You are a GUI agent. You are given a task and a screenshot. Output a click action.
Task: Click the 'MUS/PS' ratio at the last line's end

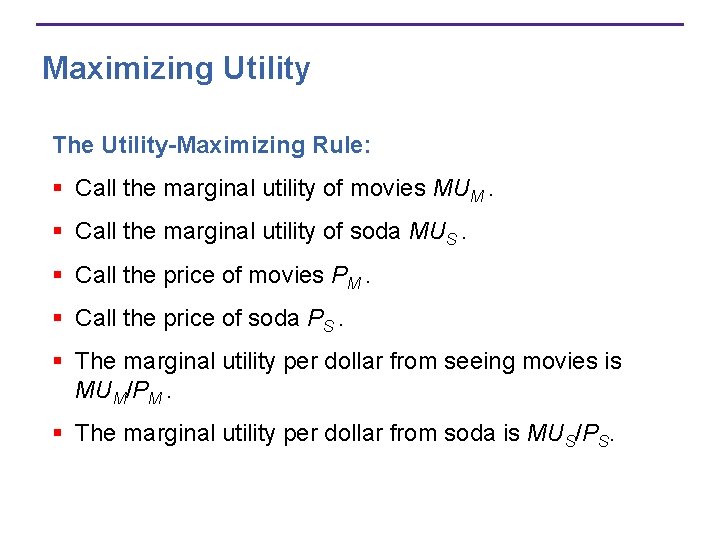tap(568, 435)
